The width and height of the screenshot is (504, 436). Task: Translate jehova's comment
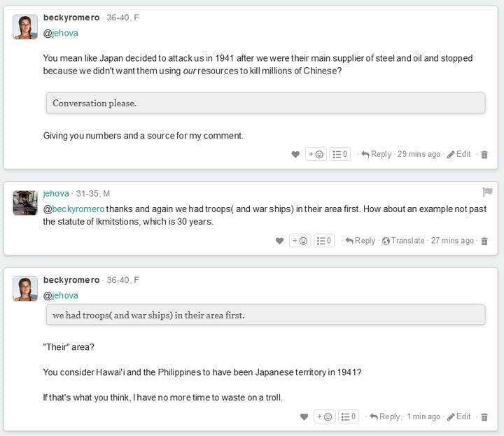403,241
